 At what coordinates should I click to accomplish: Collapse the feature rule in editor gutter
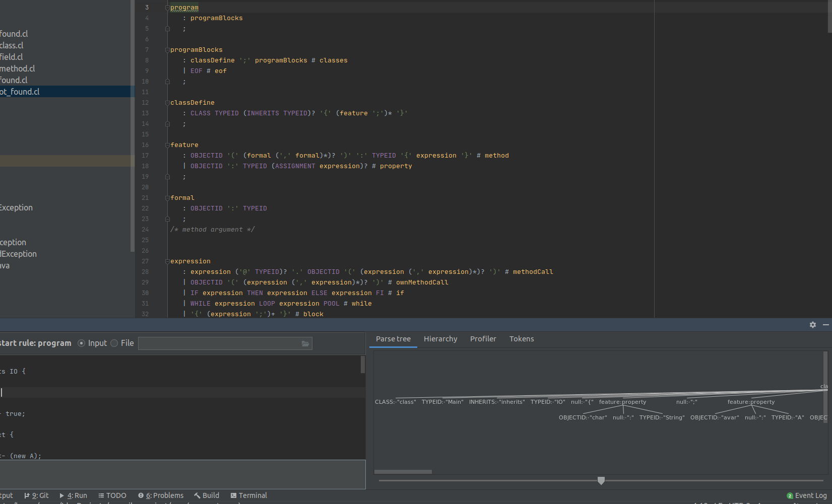(167, 145)
